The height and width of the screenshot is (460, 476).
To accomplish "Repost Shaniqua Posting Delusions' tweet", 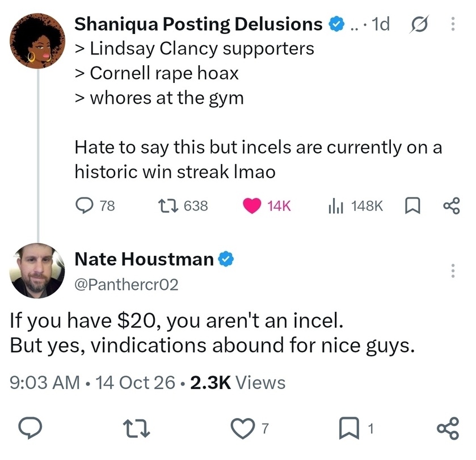I will point(183,205).
